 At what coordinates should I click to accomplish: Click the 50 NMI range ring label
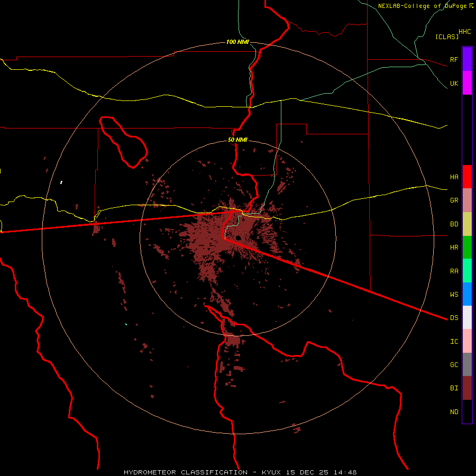click(237, 140)
